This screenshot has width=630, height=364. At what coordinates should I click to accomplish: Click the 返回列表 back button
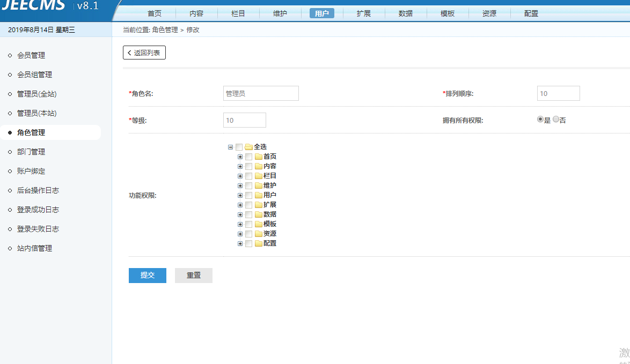[144, 53]
